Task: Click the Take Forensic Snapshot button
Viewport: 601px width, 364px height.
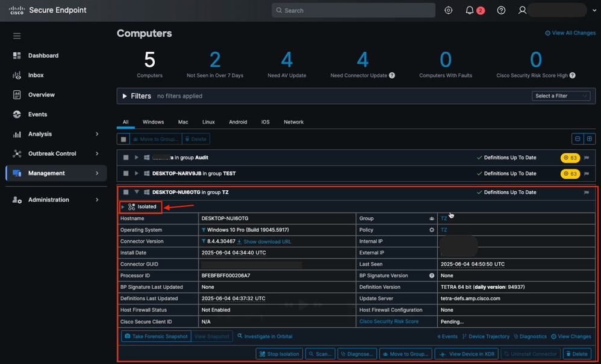Action: coord(157,336)
